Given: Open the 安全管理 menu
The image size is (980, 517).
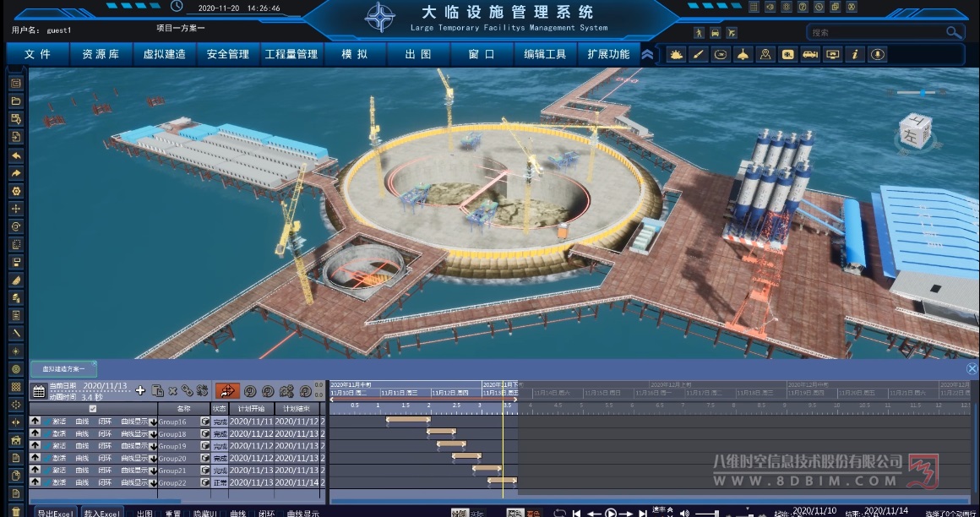Looking at the screenshot, I should click(x=228, y=55).
